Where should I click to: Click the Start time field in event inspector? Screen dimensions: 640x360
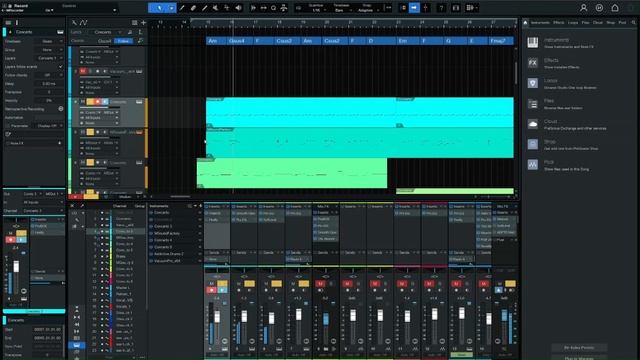48,329
